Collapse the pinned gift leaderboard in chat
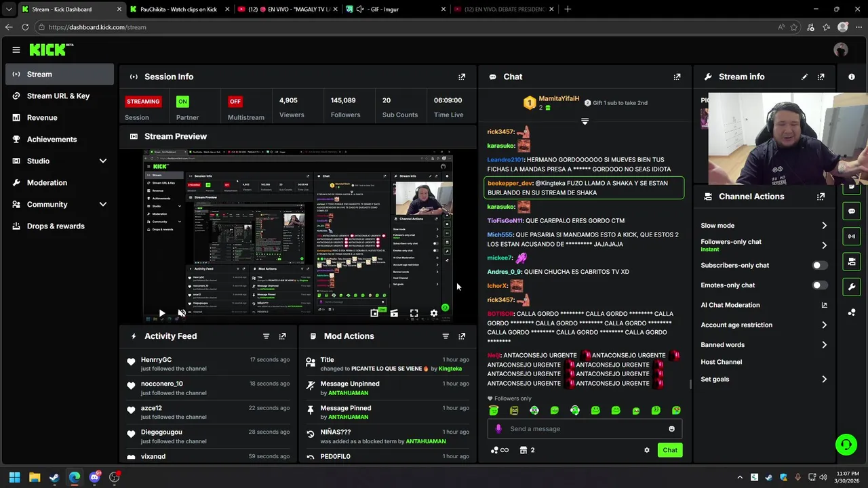 click(x=585, y=121)
